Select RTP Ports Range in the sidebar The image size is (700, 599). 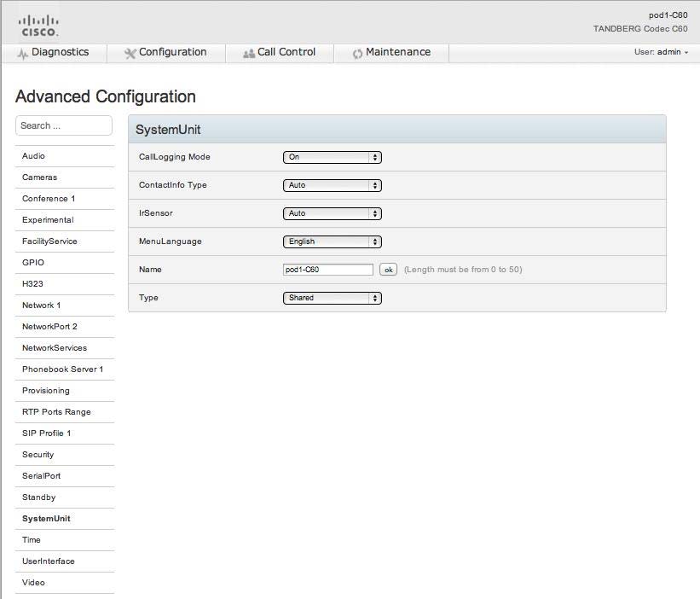pyautogui.click(x=65, y=412)
